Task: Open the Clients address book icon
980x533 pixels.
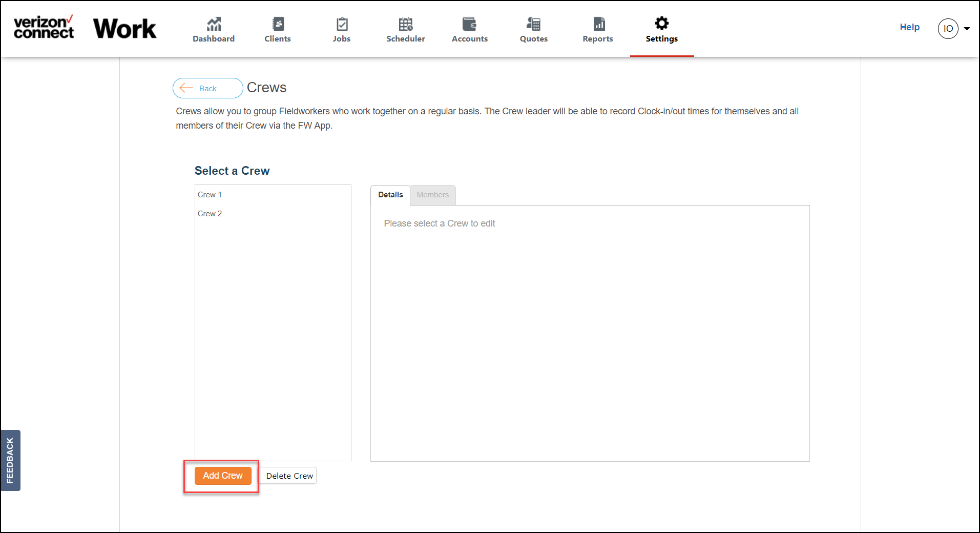Action: coord(278,24)
